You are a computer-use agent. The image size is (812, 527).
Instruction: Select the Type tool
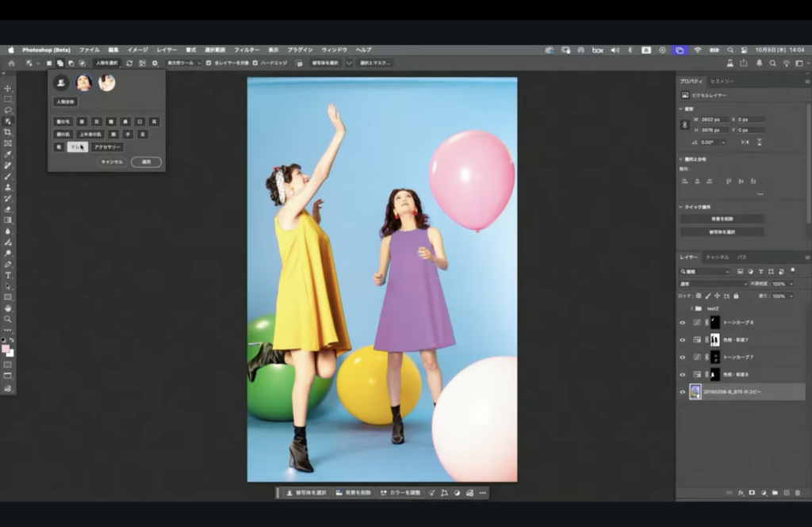(x=8, y=275)
